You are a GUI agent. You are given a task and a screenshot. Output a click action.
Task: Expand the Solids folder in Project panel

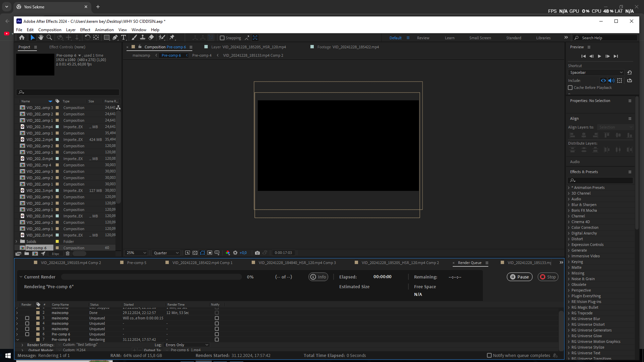coord(16,242)
